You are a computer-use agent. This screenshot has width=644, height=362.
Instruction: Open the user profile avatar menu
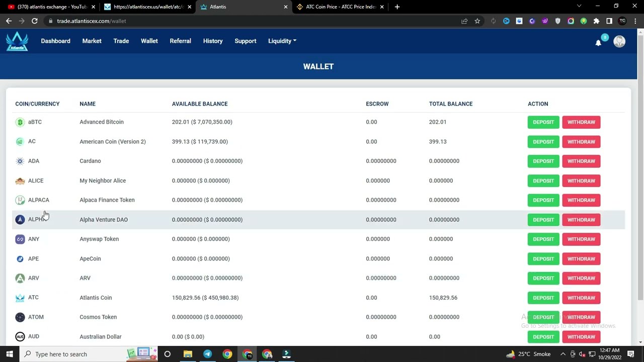coord(619,41)
